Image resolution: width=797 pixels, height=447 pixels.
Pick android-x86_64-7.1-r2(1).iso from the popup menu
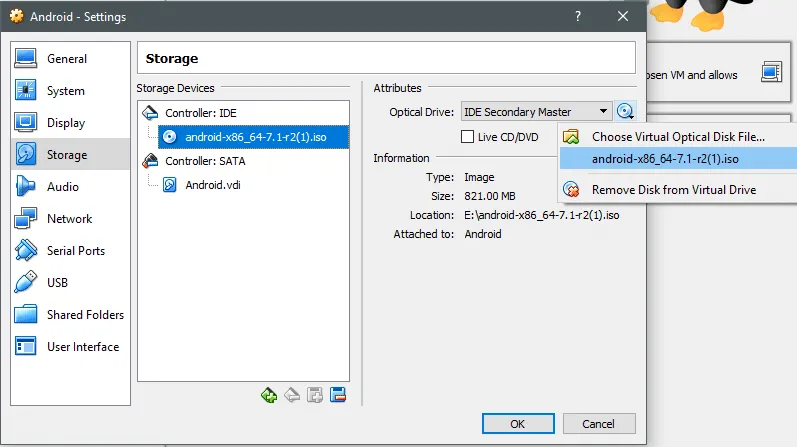pyautogui.click(x=665, y=158)
